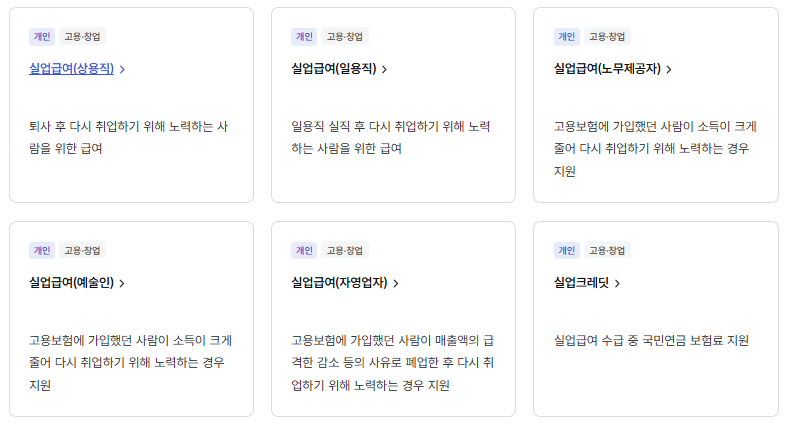
Task: Click the chevron arrow beside 실업급여(예술인)
Action: coord(122,284)
